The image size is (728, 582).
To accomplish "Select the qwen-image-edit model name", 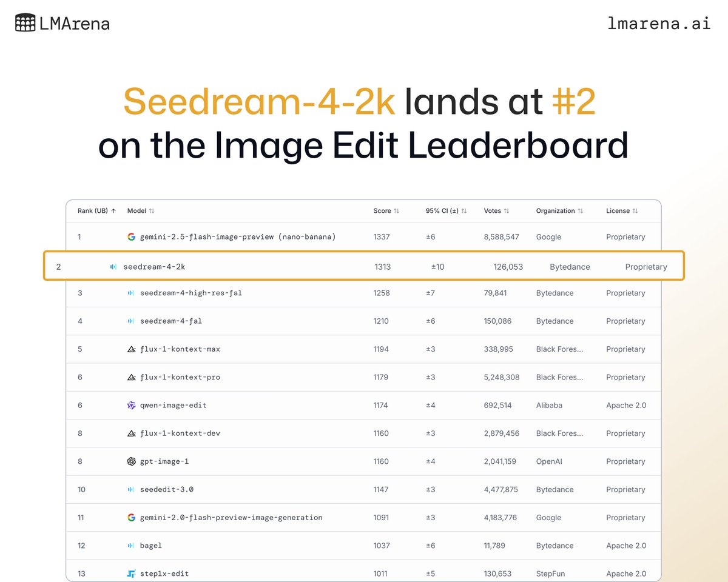I will (x=174, y=405).
